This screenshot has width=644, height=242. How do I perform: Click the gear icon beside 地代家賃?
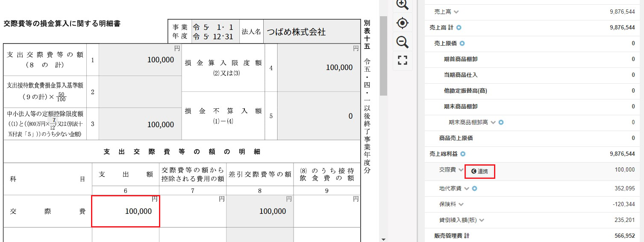474,189
